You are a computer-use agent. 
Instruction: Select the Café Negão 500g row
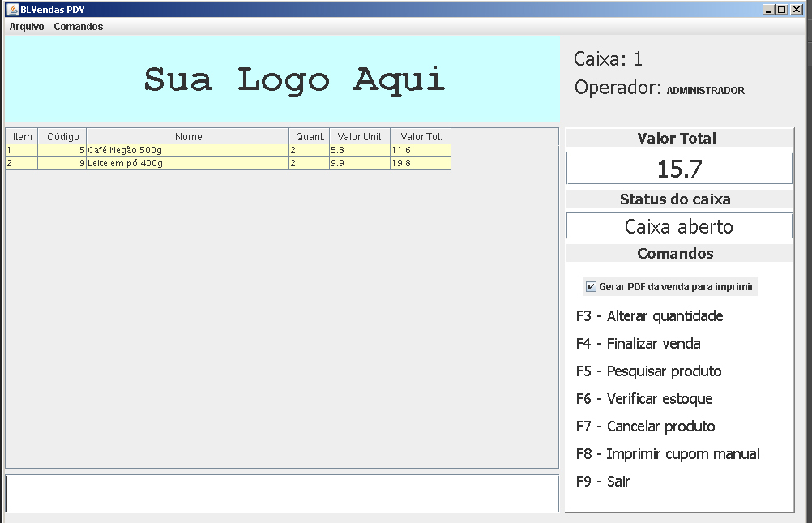click(229, 150)
